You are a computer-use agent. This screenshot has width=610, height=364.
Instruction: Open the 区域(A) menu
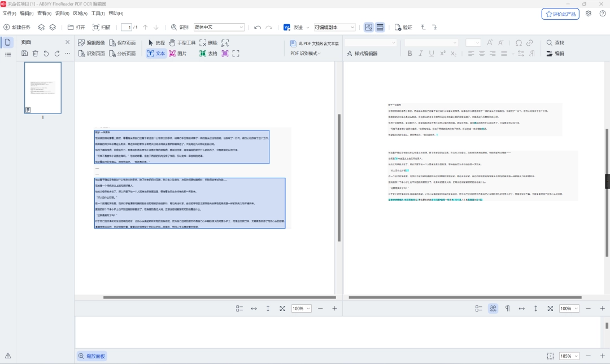point(80,13)
